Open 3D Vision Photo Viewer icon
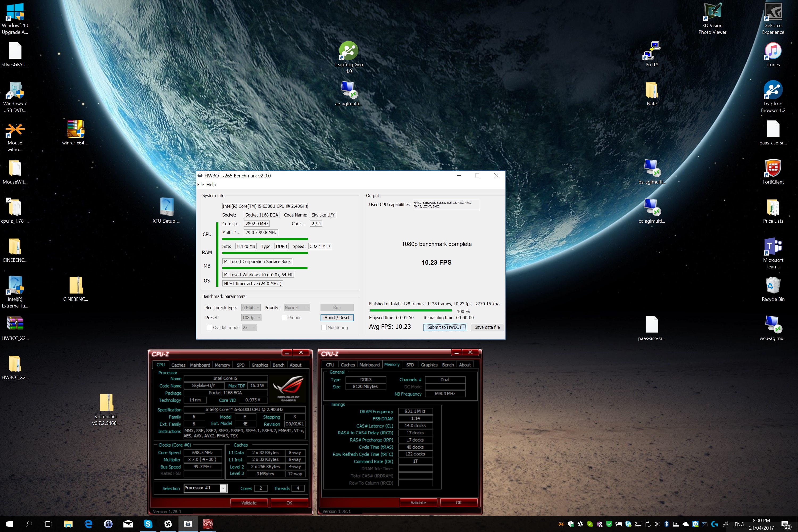The height and width of the screenshot is (532, 798). click(712, 18)
